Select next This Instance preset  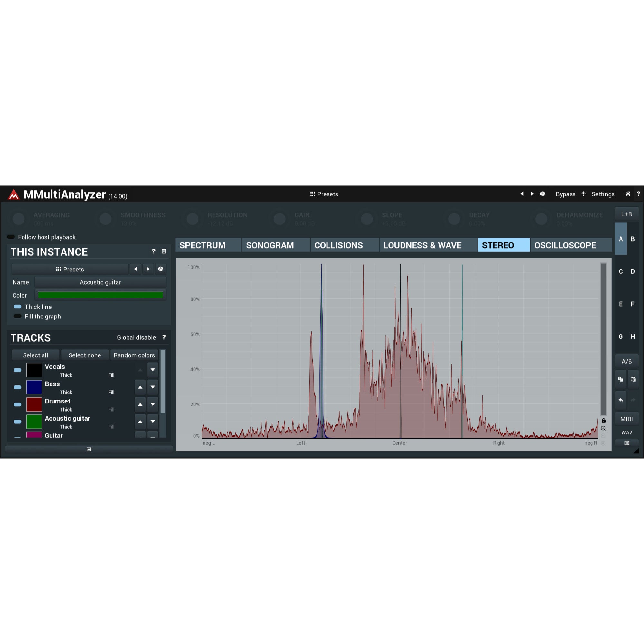pos(148,269)
